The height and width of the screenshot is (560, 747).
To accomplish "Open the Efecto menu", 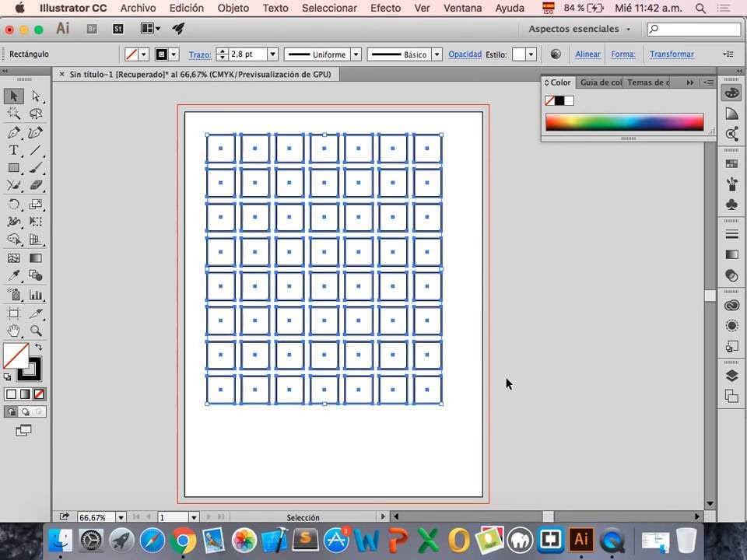I will click(385, 8).
